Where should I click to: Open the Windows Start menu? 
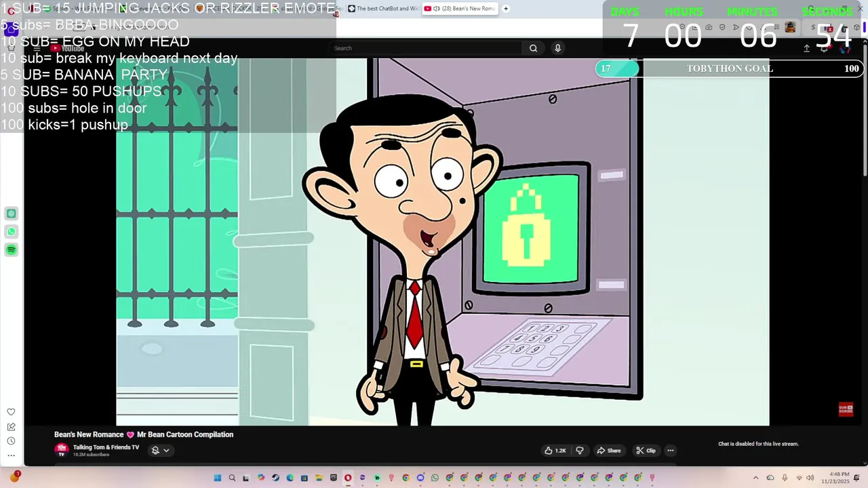[x=218, y=478]
